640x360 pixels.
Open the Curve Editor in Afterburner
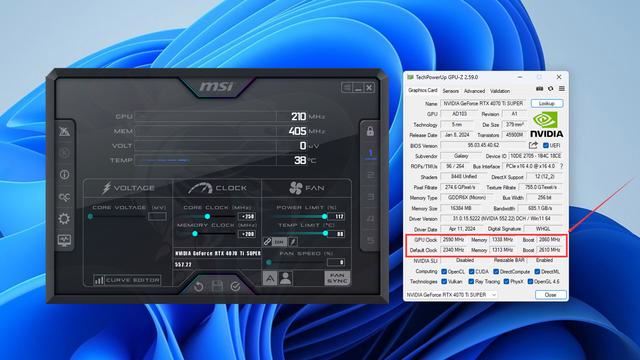[x=127, y=280]
